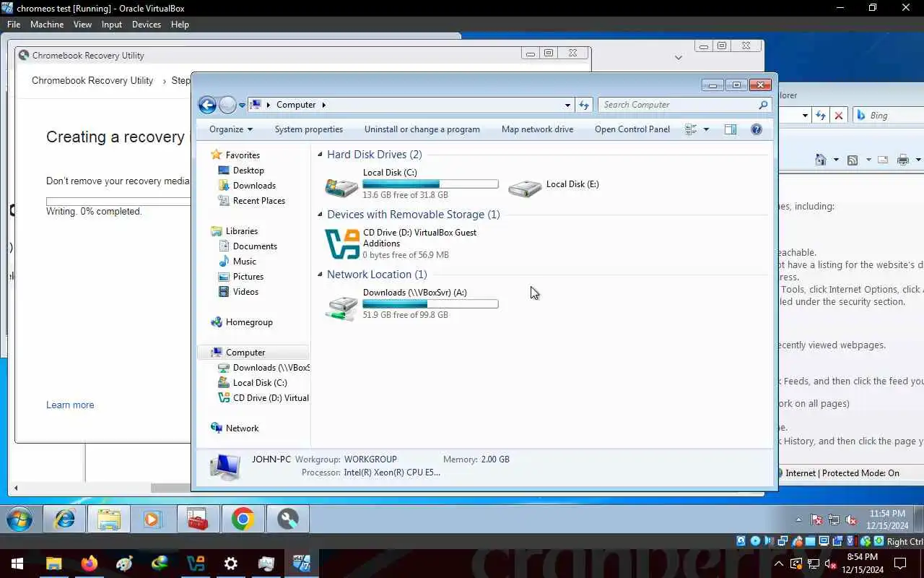Click Uninstall or change a program
924x578 pixels.
(422, 129)
